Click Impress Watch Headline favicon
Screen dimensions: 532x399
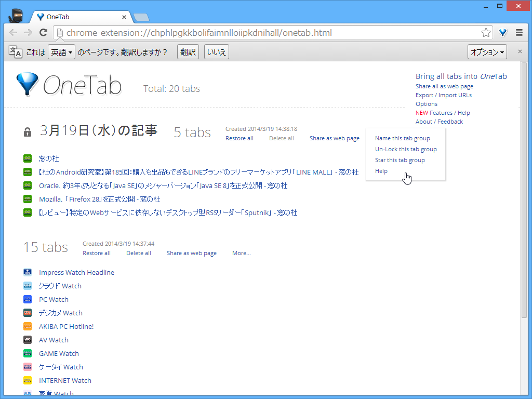(28, 272)
